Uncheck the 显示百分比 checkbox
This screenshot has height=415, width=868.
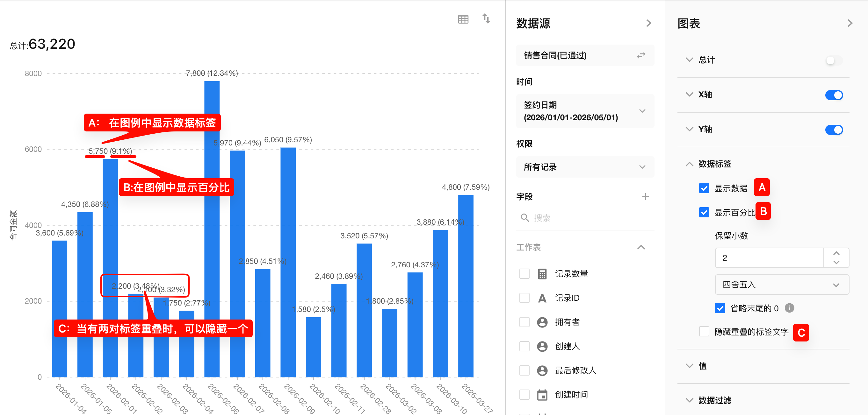tap(704, 212)
